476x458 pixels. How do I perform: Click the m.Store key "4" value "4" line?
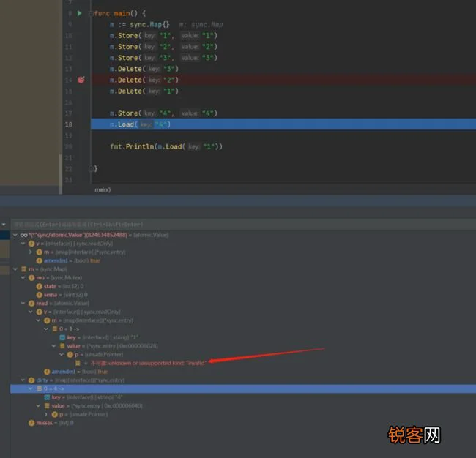click(163, 113)
